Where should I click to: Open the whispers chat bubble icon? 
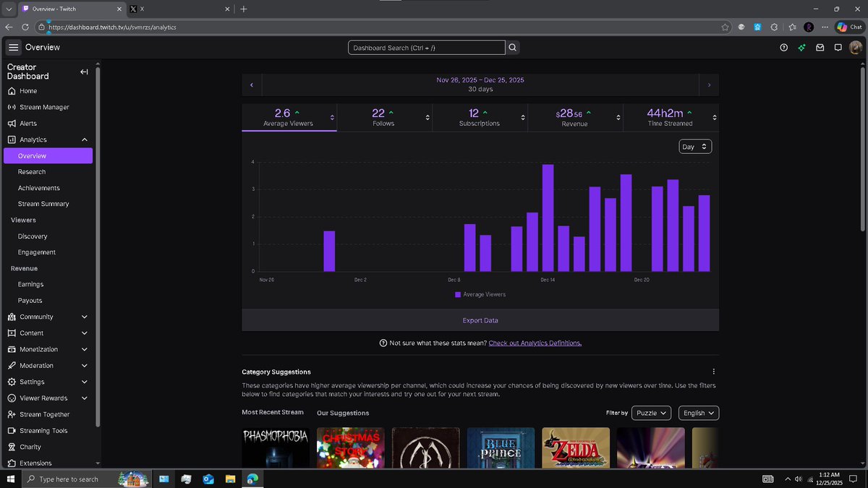click(x=838, y=48)
